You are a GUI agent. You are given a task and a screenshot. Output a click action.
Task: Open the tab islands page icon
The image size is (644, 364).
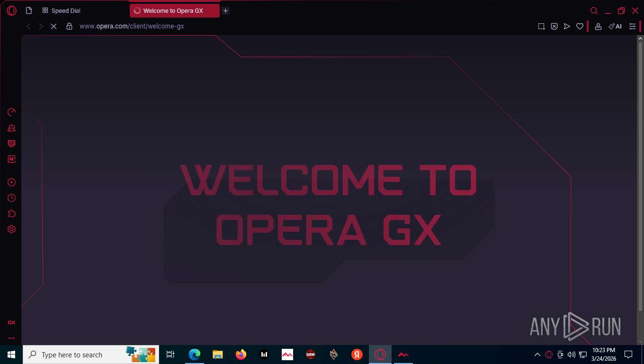tap(29, 10)
